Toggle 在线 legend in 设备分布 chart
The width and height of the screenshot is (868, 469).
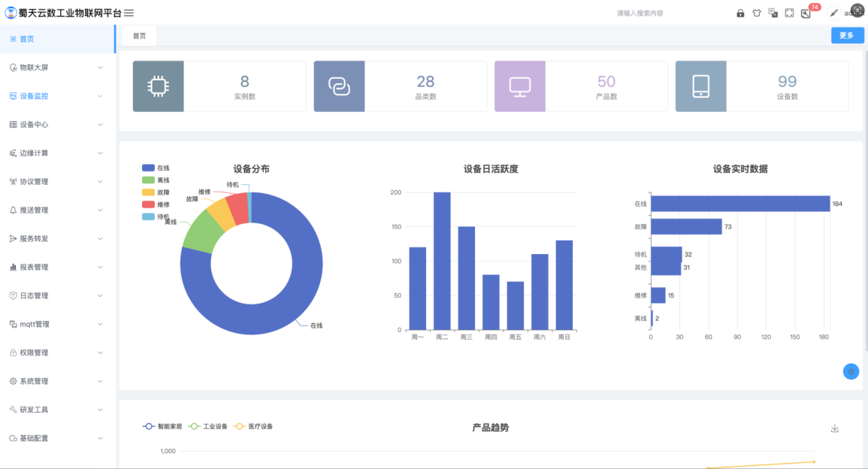click(x=156, y=168)
